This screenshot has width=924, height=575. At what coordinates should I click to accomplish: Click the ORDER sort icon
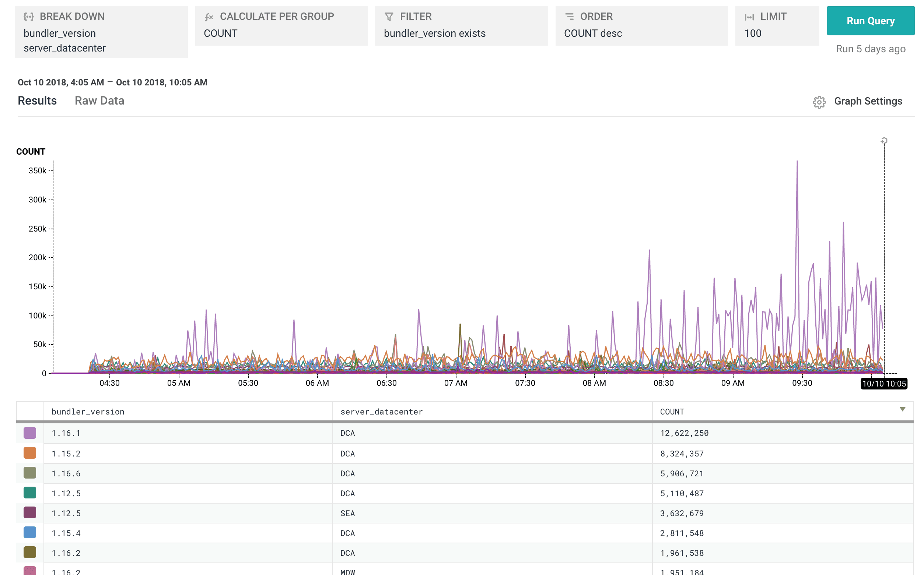coord(570,16)
